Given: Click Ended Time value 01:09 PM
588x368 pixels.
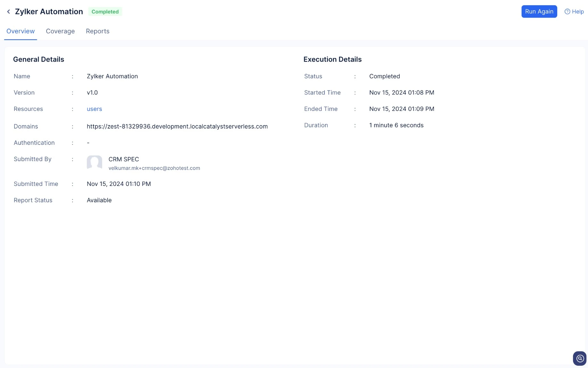Looking at the screenshot, I should click(402, 109).
